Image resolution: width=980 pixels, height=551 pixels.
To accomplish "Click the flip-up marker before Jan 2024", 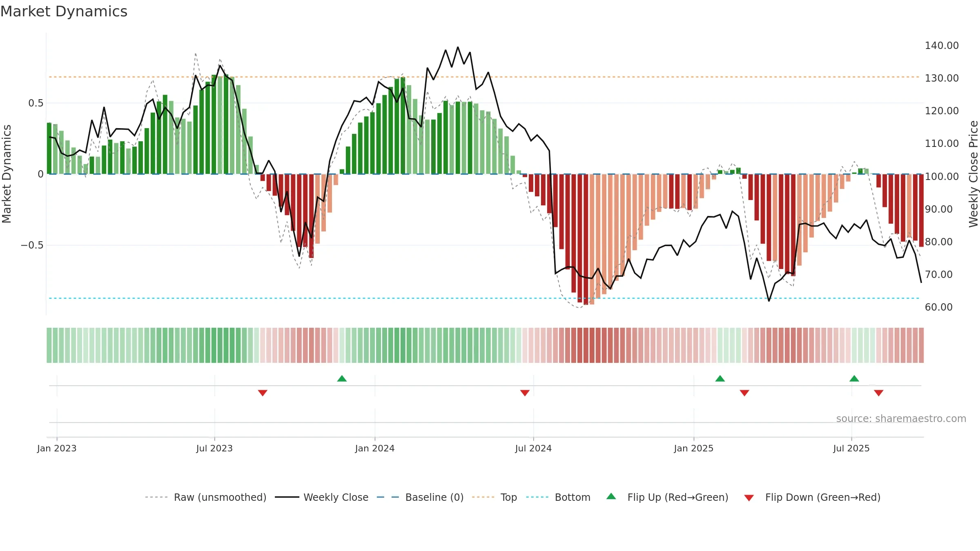I will coord(342,378).
